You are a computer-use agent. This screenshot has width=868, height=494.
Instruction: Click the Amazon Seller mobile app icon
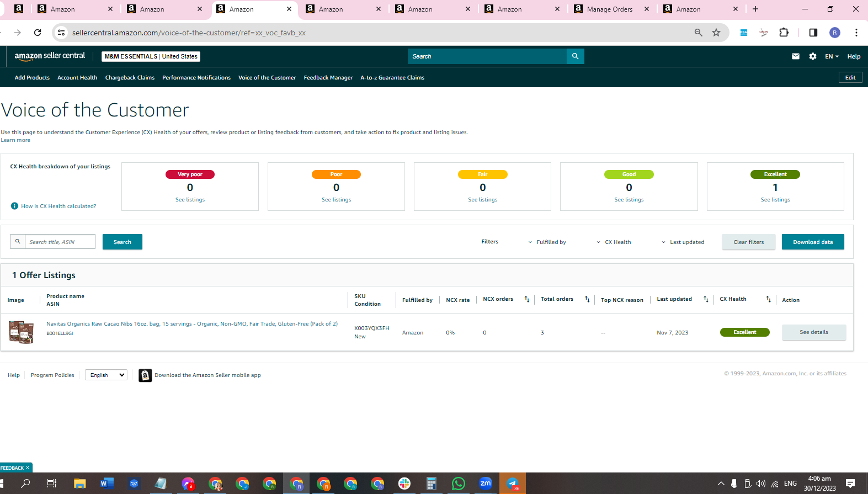coord(145,375)
